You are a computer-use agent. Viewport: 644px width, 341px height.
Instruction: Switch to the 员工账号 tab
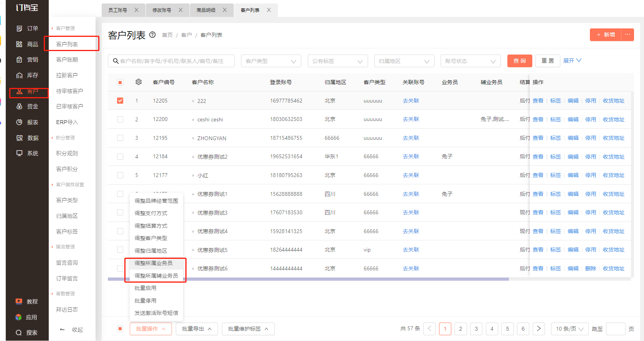118,10
